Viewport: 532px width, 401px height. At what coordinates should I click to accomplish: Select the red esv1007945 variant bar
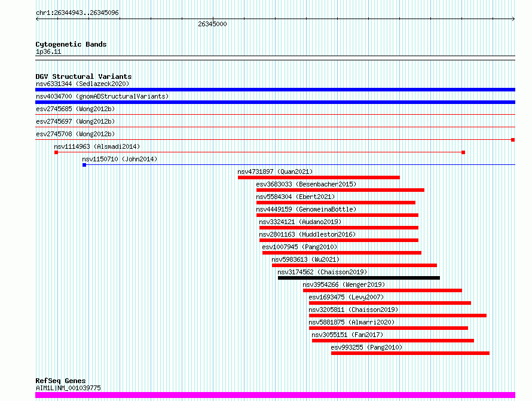(x=342, y=253)
